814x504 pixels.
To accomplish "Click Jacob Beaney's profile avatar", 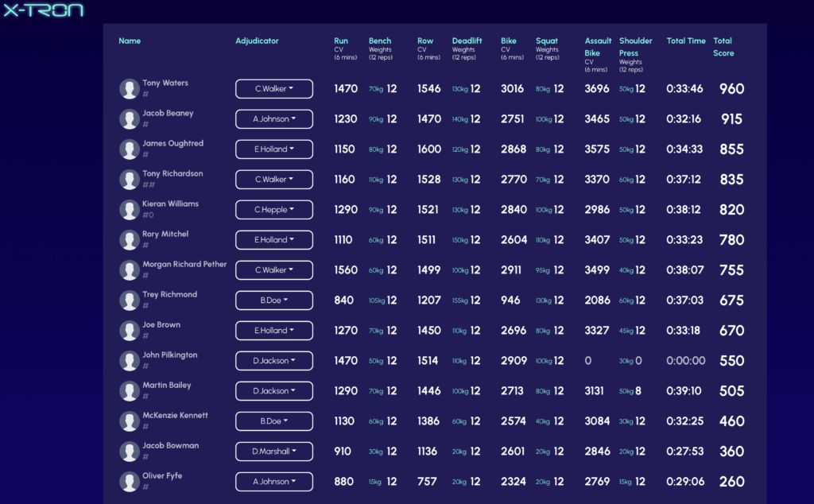I will click(x=130, y=119).
